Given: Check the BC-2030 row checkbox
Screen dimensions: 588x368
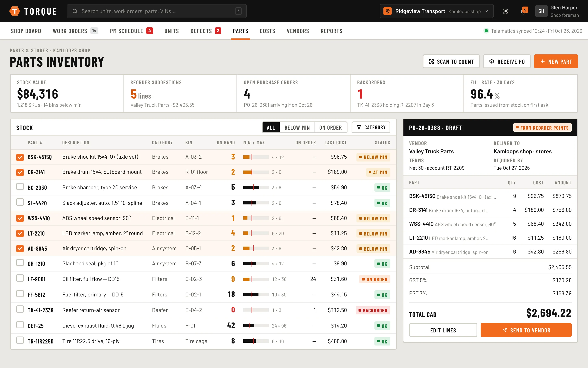Looking at the screenshot, I should pyautogui.click(x=20, y=187).
